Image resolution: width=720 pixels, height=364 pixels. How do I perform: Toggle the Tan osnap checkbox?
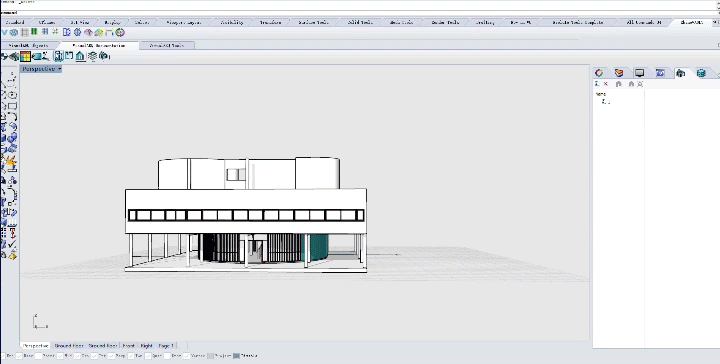pos(131,356)
